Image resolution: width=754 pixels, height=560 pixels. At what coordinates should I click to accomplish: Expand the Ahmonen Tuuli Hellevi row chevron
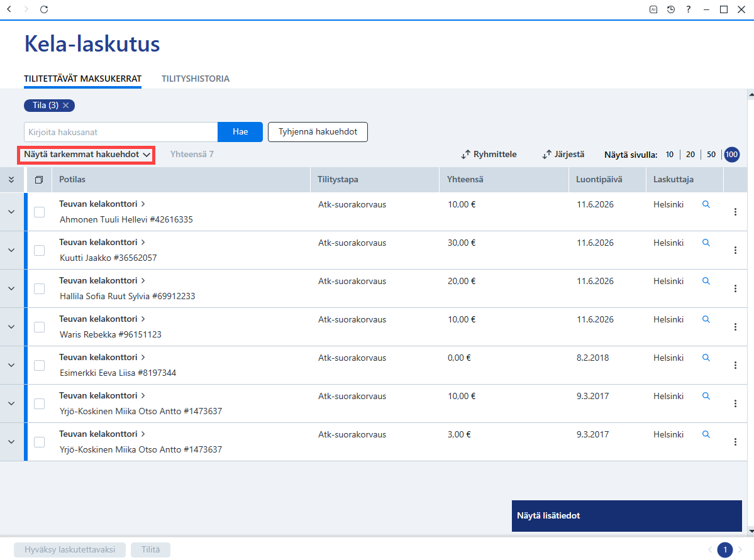11,212
